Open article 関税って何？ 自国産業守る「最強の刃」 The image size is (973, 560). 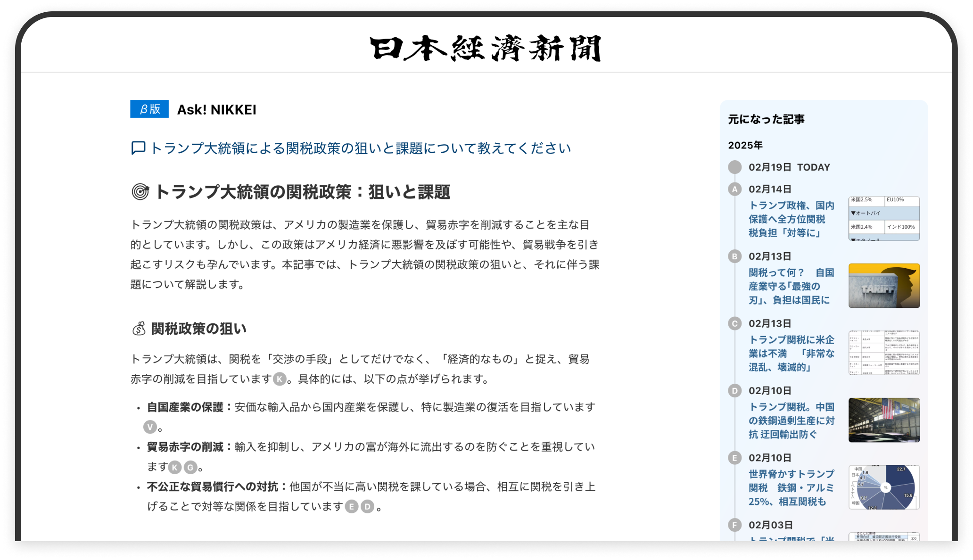pos(791,286)
